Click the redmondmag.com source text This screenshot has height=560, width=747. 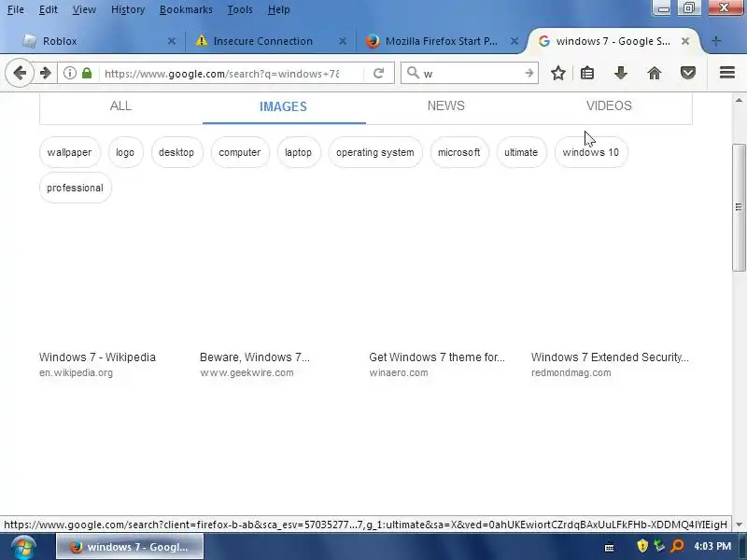point(571,372)
